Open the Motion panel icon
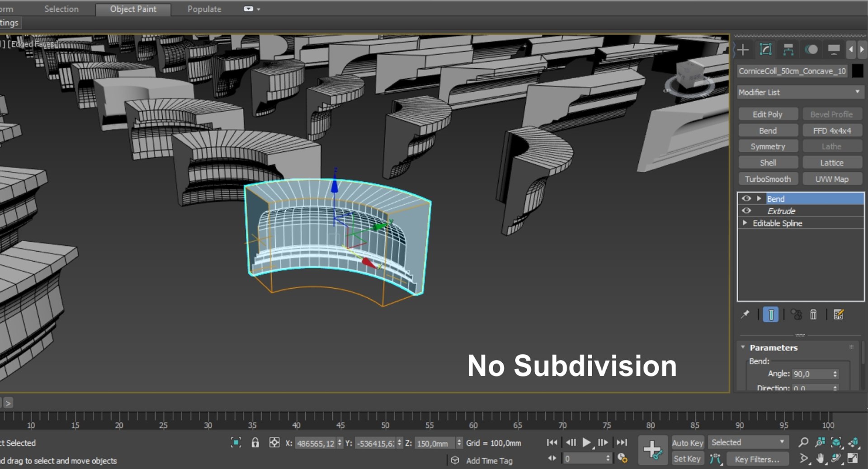The height and width of the screenshot is (469, 868). [811, 50]
